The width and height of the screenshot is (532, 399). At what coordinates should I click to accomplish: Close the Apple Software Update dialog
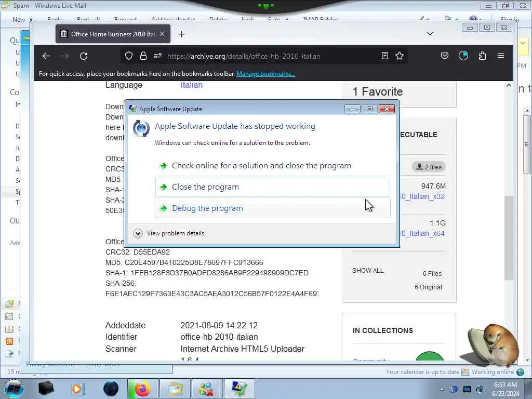pos(387,109)
